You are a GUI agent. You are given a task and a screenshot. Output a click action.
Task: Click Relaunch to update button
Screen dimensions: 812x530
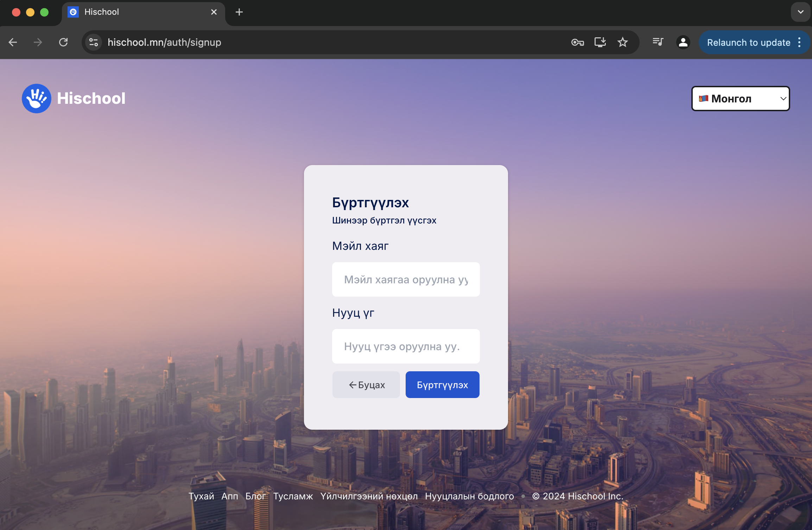point(748,43)
